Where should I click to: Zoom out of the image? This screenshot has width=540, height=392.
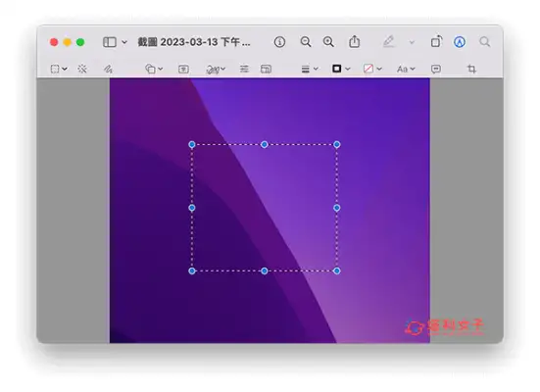pos(306,42)
